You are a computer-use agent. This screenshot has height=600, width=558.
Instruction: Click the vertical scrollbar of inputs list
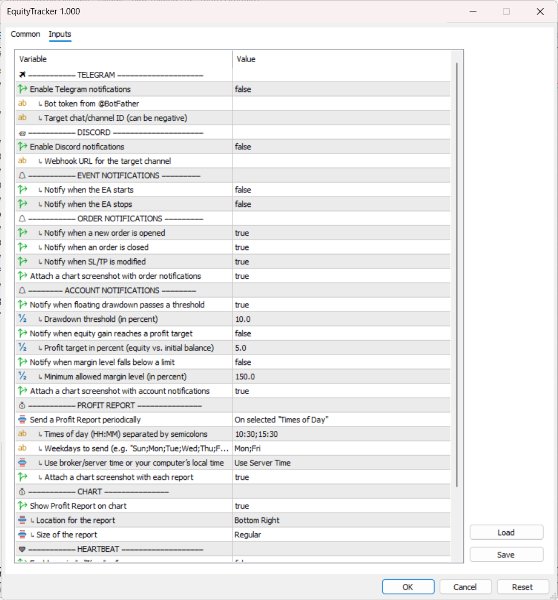coord(457,275)
